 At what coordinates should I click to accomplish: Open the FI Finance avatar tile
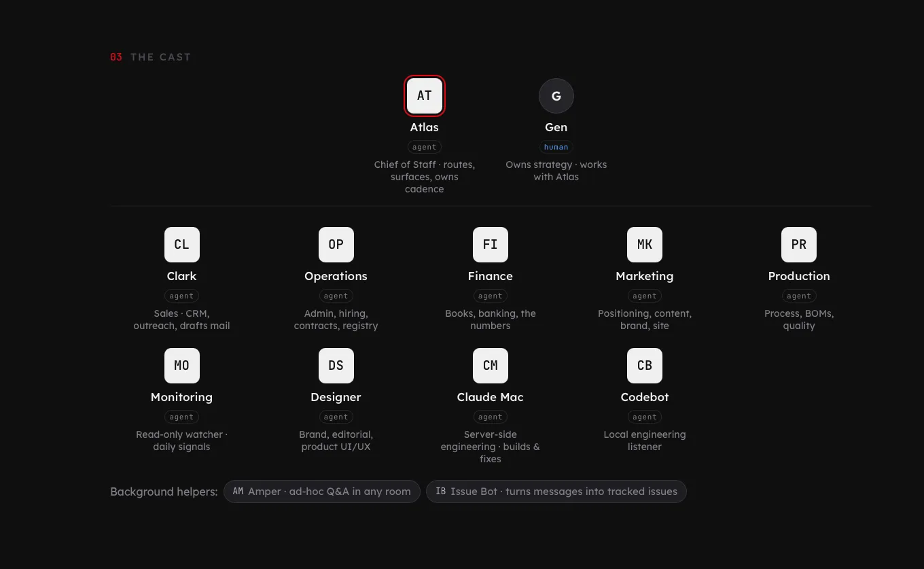coord(491,245)
